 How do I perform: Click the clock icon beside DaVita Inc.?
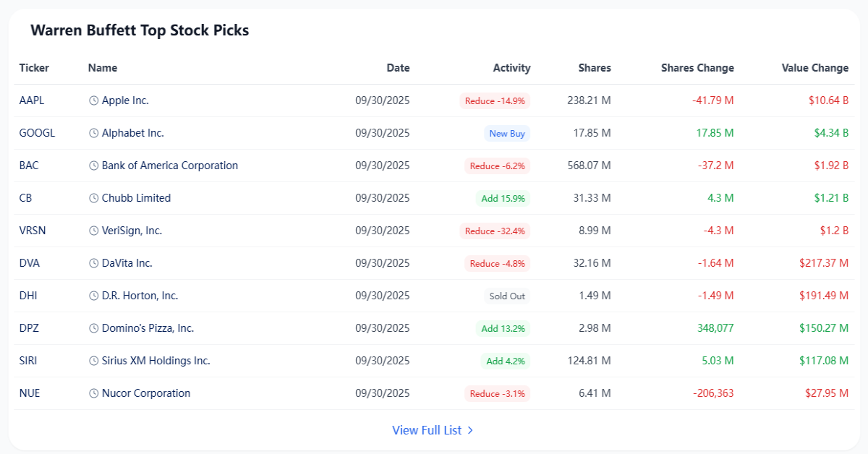[93, 263]
